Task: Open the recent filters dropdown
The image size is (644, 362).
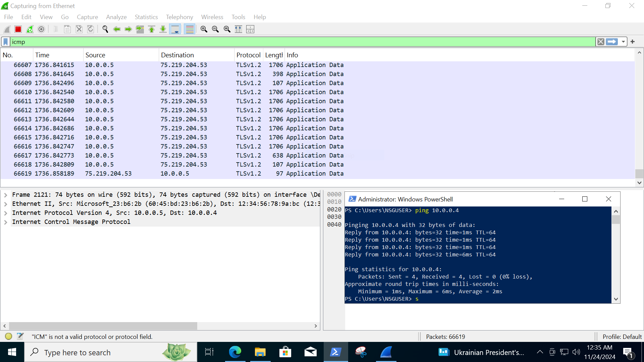Action: tap(623, 42)
